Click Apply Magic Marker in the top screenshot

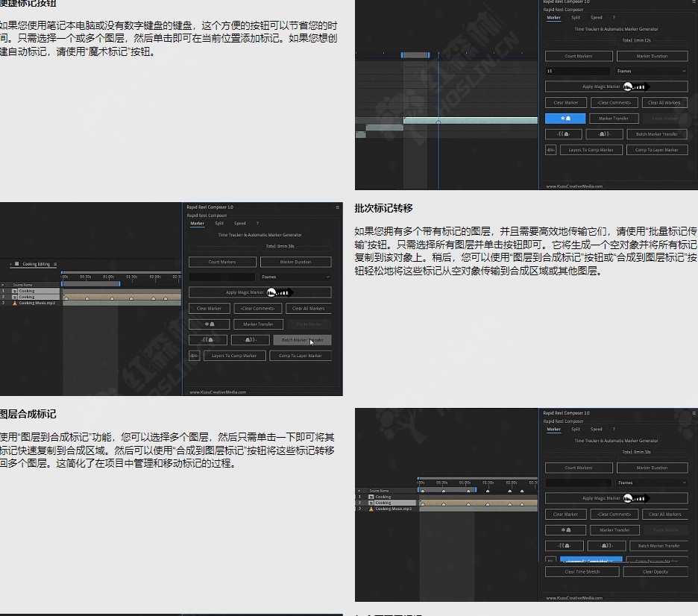(616, 87)
